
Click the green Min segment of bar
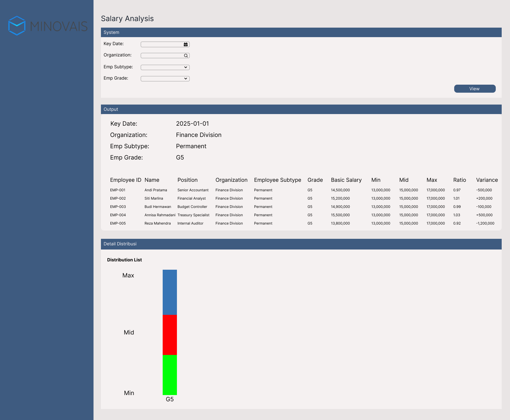(170, 375)
